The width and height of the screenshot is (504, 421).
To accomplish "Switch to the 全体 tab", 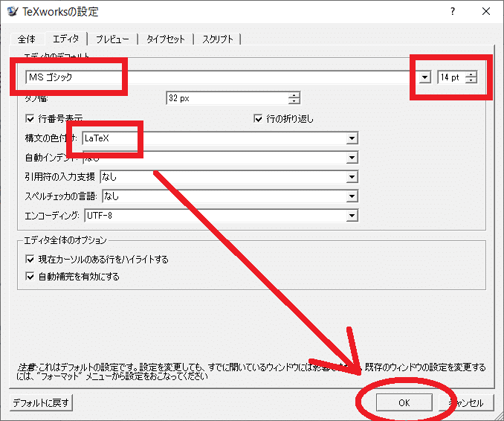I will 27,39.
